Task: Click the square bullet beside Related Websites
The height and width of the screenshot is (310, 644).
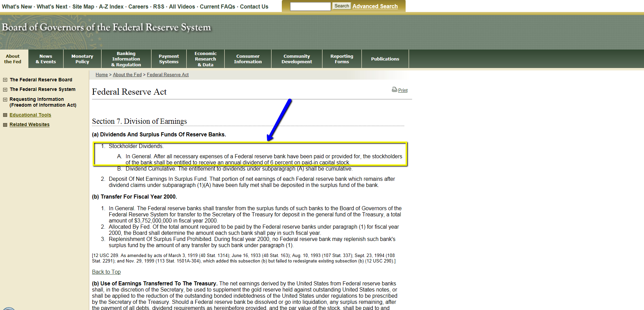Action: pos(5,125)
